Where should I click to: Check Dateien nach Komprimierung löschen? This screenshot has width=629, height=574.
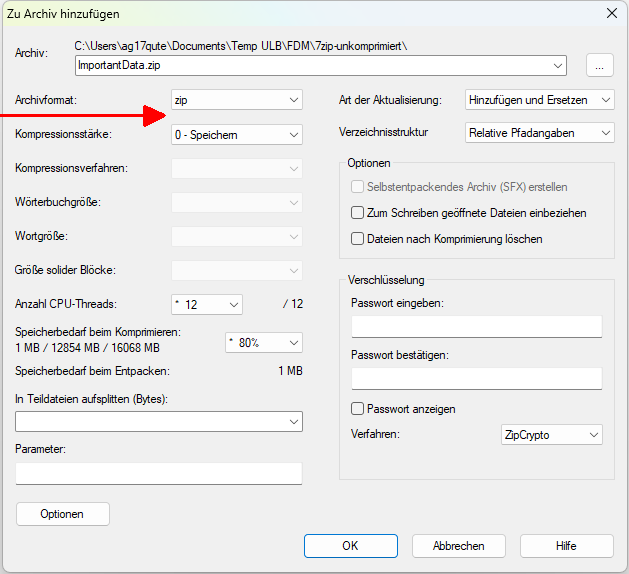pyautogui.click(x=358, y=239)
